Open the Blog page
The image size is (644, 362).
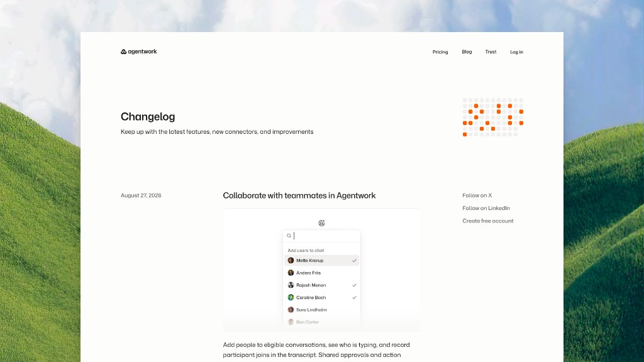pyautogui.click(x=467, y=52)
